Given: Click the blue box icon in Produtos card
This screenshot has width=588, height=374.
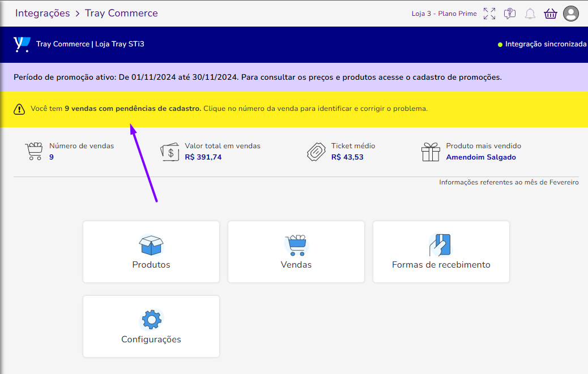Looking at the screenshot, I should tap(151, 245).
